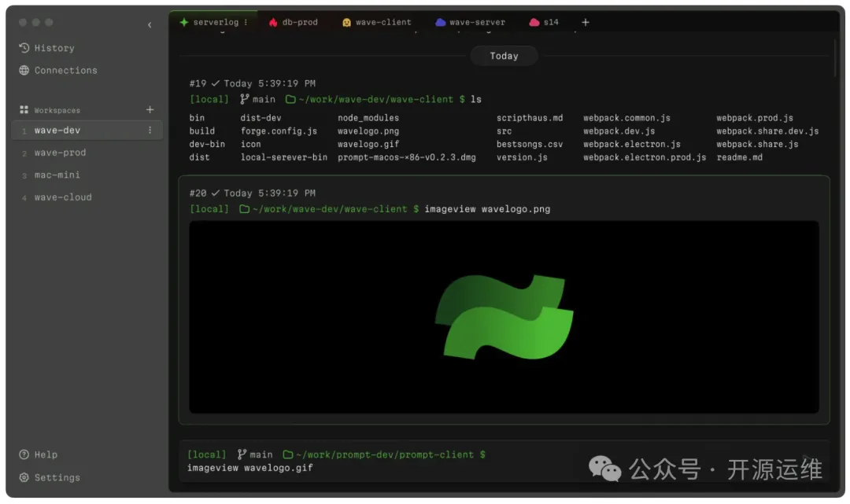The width and height of the screenshot is (850, 504).
Task: Click the Today date separator pill
Action: [504, 56]
